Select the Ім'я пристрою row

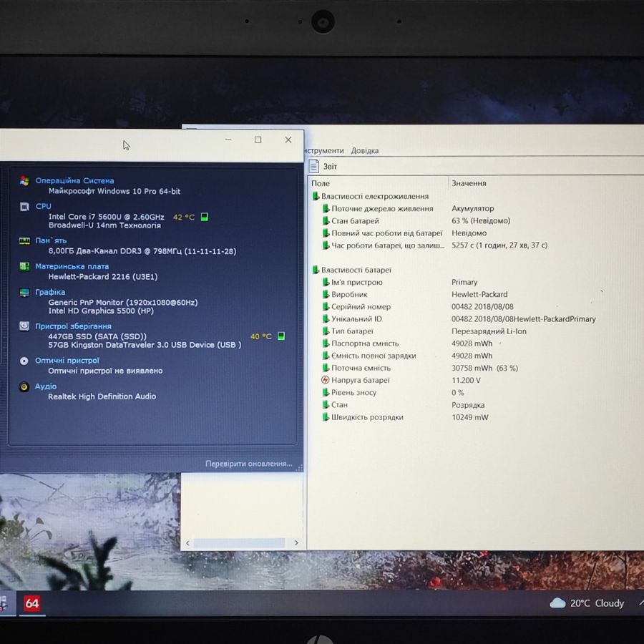click(476, 282)
